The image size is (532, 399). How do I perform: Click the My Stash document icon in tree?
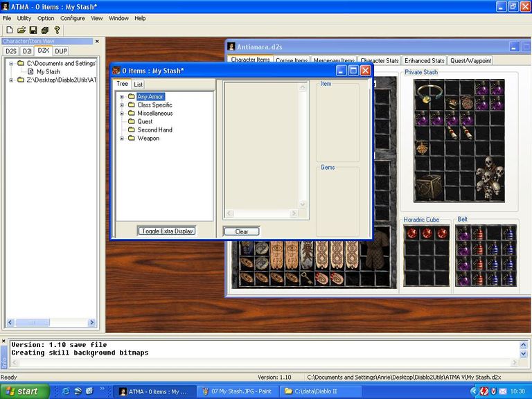tap(30, 71)
